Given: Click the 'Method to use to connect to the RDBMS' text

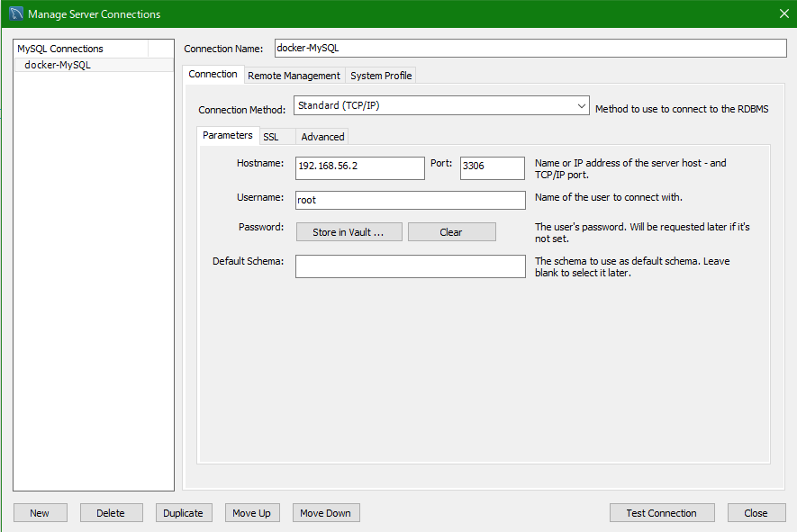Looking at the screenshot, I should click(682, 109).
